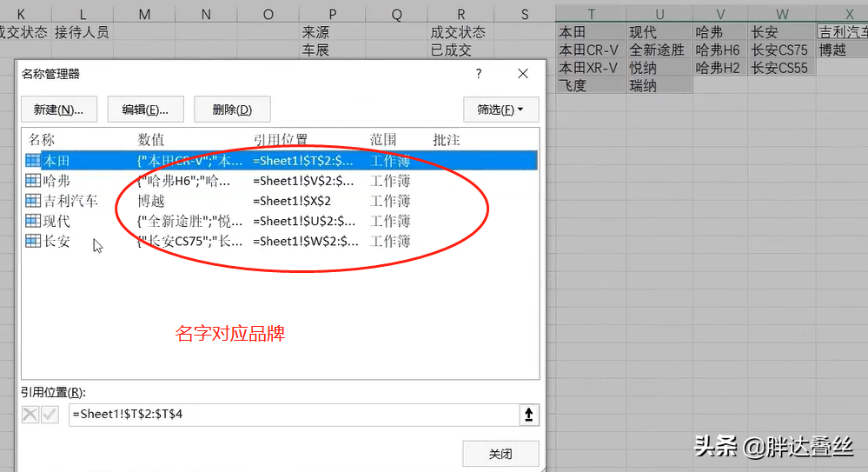Click the 新建(N)... button in Name Manager
This screenshot has height=472, width=868.
[59, 110]
